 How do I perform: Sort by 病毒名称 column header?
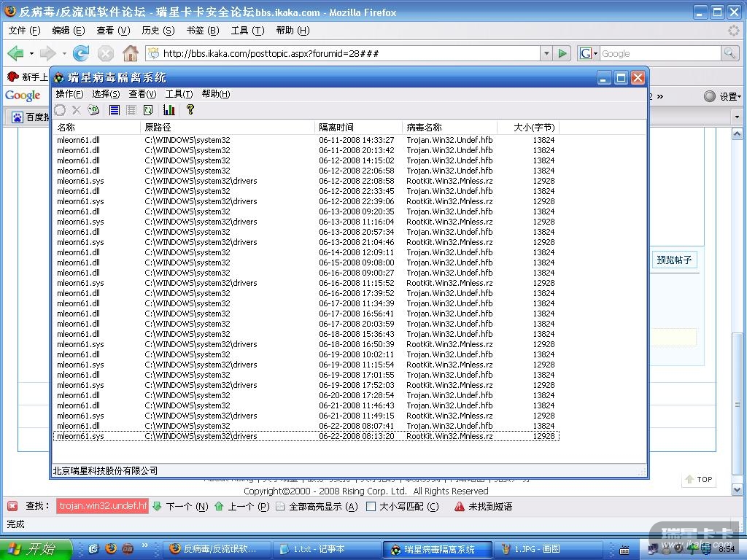click(x=449, y=127)
